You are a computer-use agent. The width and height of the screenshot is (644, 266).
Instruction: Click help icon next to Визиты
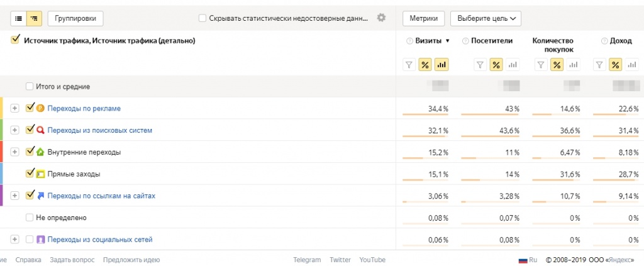pyautogui.click(x=409, y=41)
